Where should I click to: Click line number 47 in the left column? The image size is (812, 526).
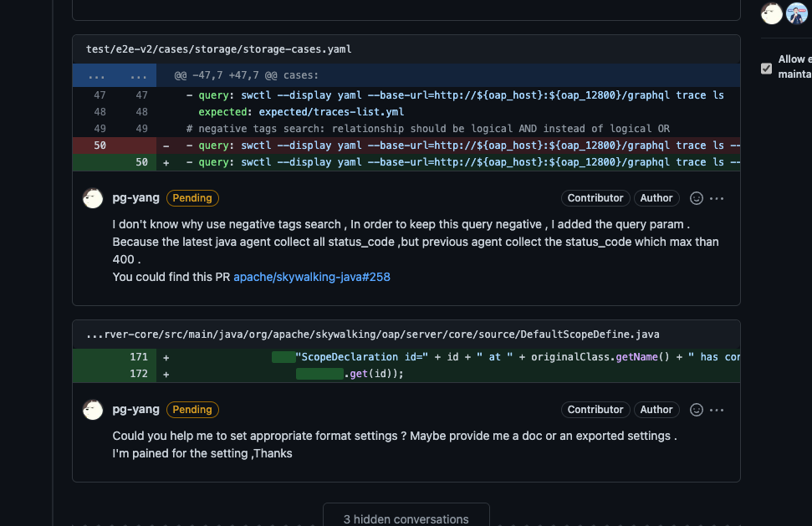point(100,95)
